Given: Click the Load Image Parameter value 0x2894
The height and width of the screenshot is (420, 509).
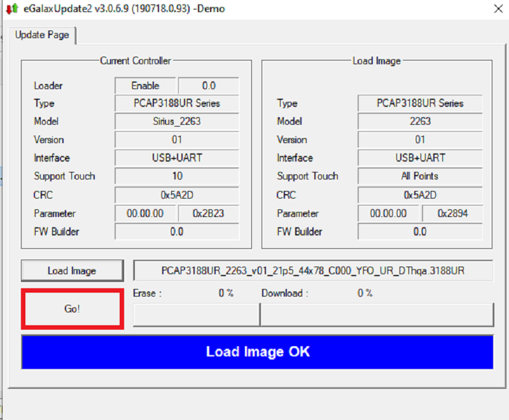Looking at the screenshot, I should point(452,214).
